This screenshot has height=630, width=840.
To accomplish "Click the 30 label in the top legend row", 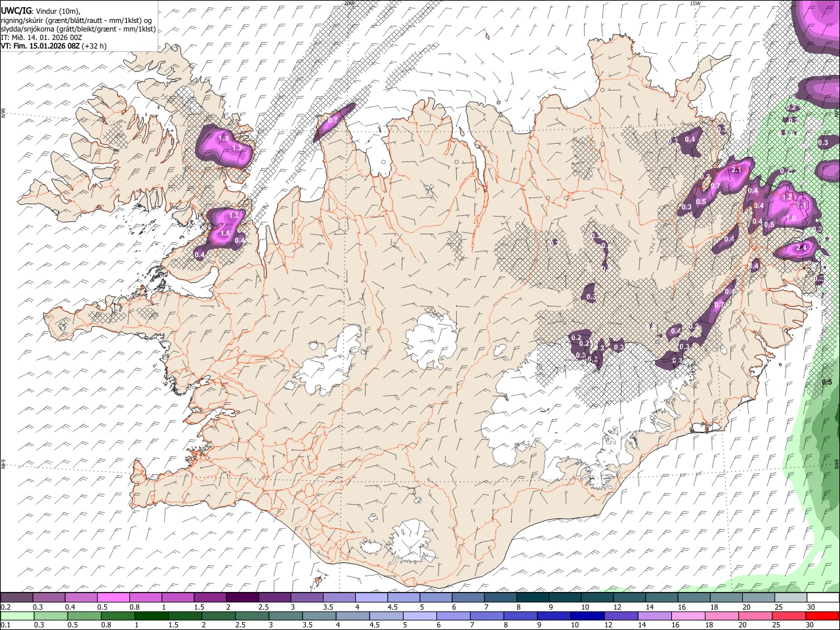I will (x=811, y=607).
